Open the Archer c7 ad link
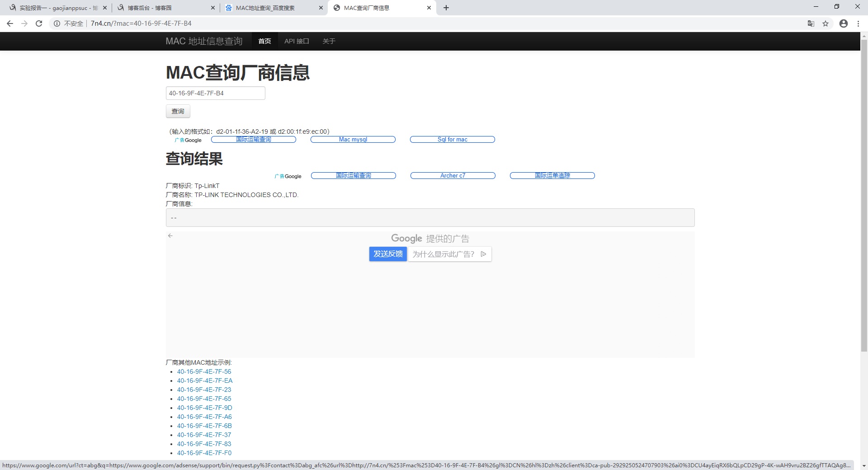This screenshot has height=470, width=868. point(453,176)
